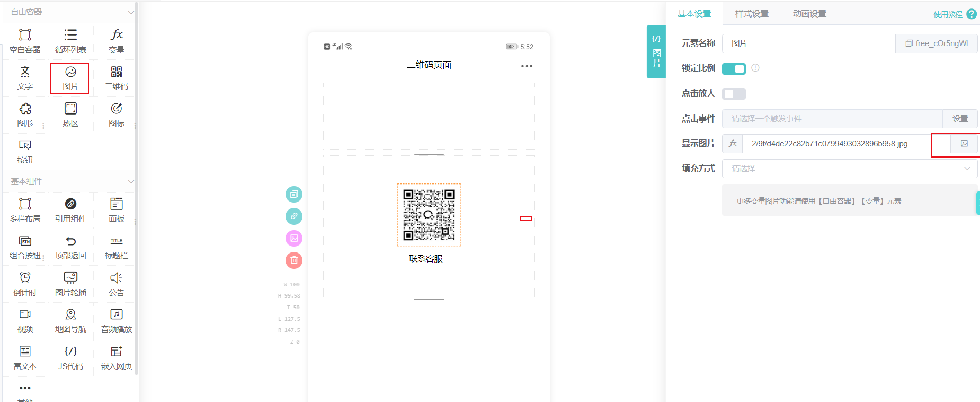This screenshot has width=980, height=402.
Task: Open the 使用教程 tutorial link
Action: pos(948,14)
